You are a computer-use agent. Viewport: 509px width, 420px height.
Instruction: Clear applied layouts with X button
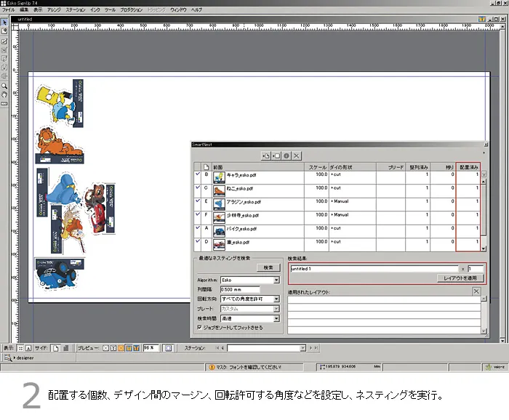[x=476, y=291]
